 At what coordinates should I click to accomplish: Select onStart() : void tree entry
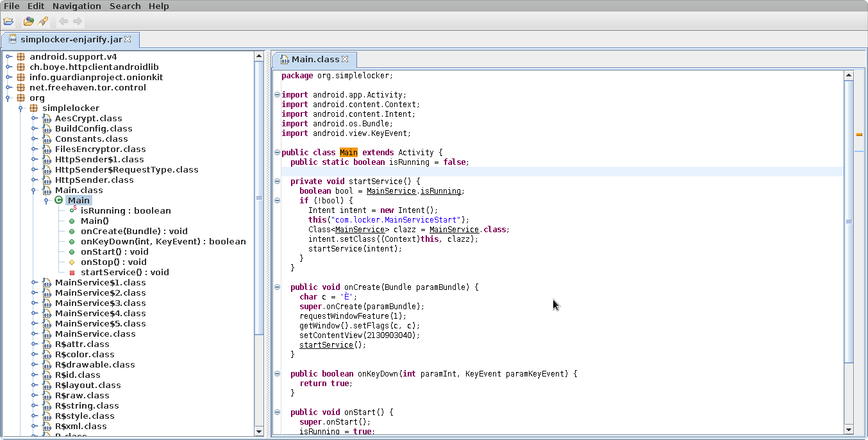(x=114, y=251)
